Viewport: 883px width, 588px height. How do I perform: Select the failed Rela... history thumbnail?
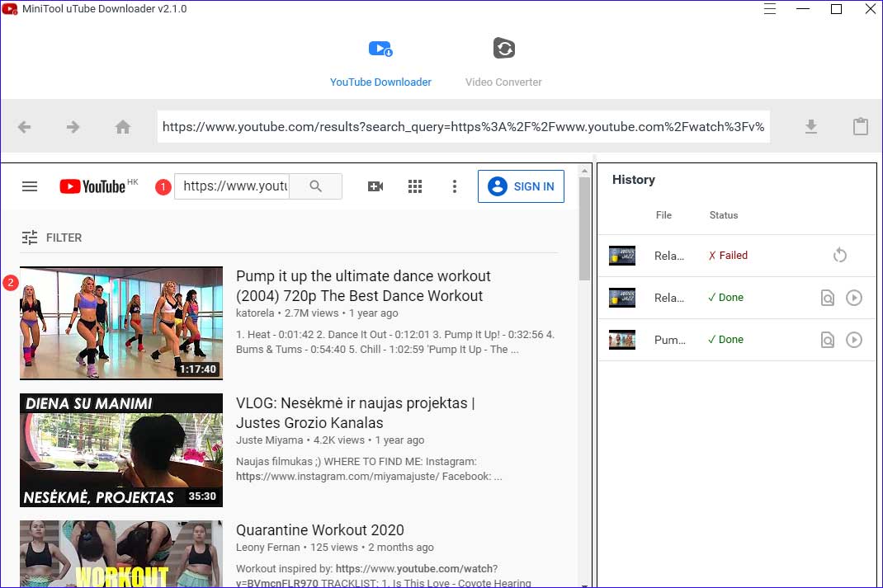point(622,256)
